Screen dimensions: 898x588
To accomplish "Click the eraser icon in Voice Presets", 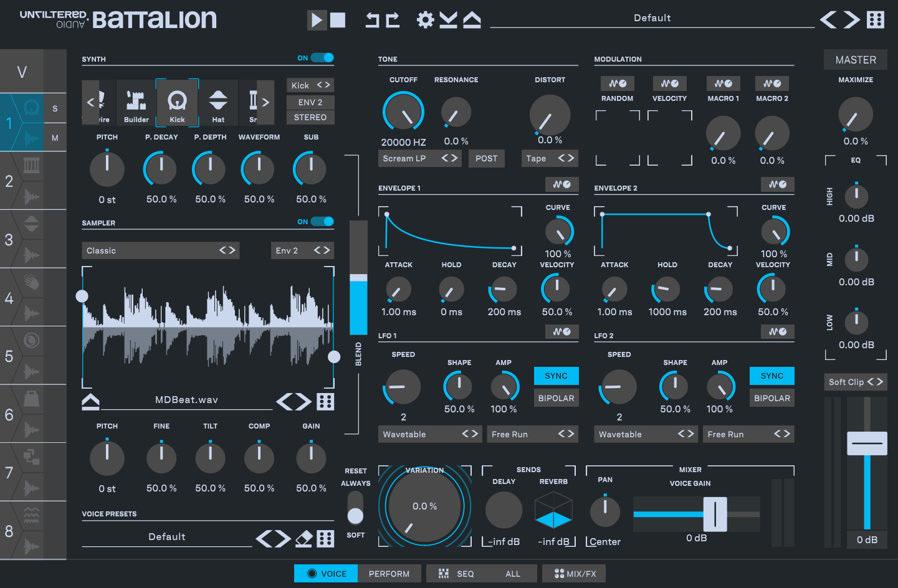I will point(303,538).
